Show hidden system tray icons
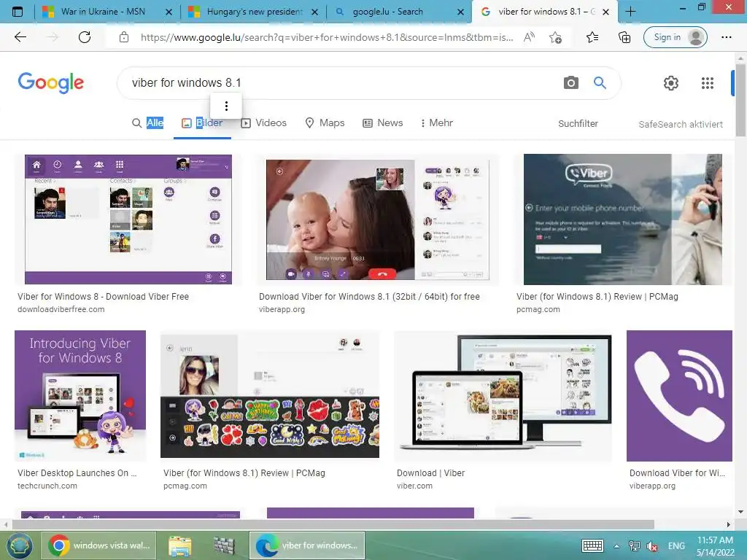The height and width of the screenshot is (560, 747). coord(616,546)
